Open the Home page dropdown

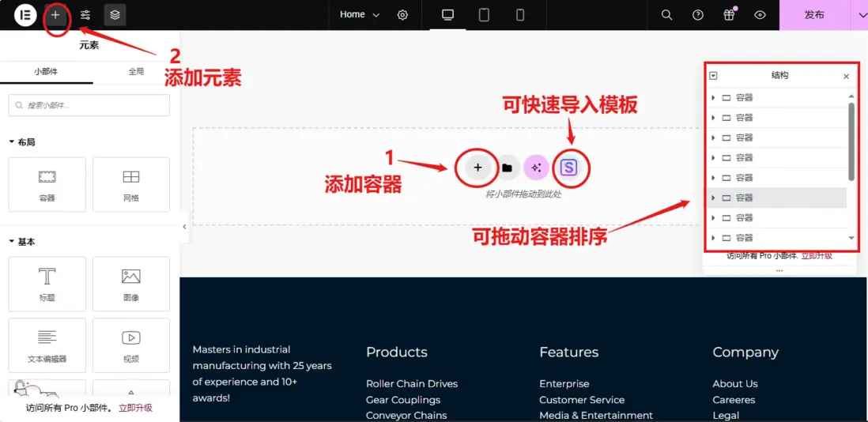pos(360,15)
